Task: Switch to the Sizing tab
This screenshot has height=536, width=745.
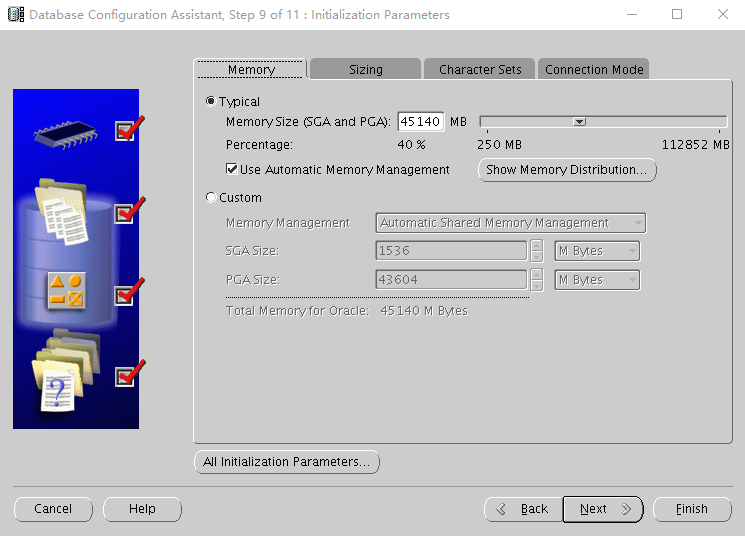Action: tap(365, 69)
